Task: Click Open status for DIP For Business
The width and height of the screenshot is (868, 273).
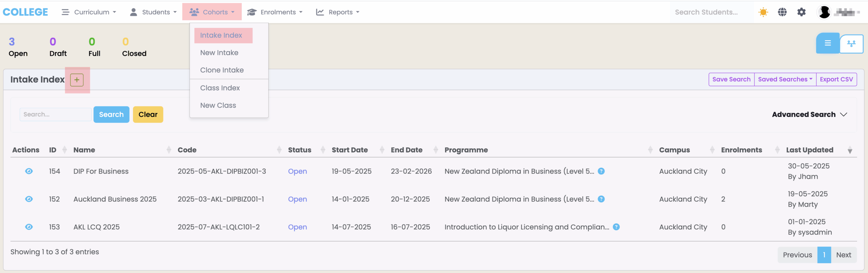Action: tap(297, 171)
